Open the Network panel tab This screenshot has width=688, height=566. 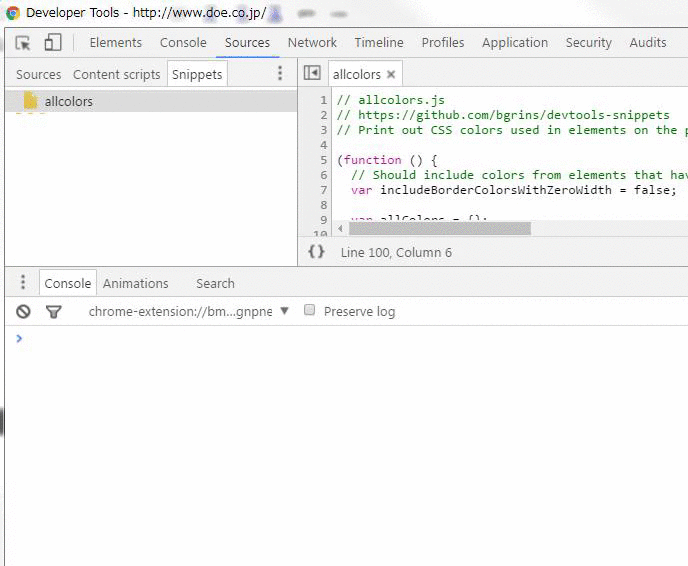coord(312,43)
